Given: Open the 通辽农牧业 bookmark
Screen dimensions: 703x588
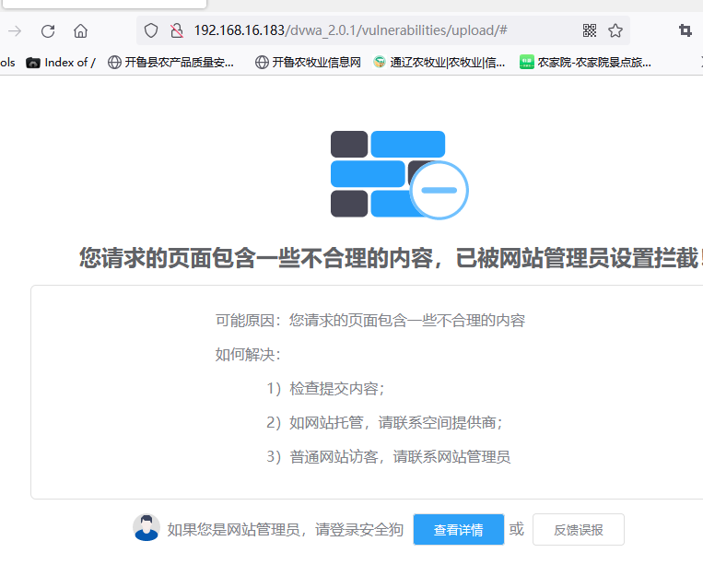Looking at the screenshot, I should [439, 63].
